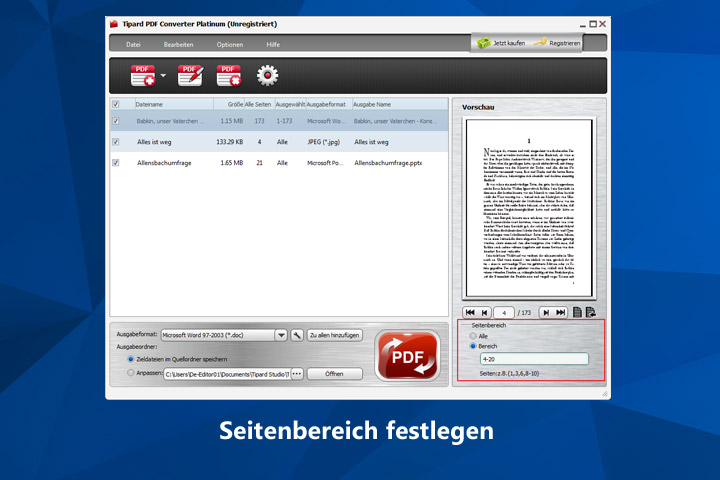Click the page range field showing 4-20
The height and width of the screenshot is (480, 720).
pos(534,359)
